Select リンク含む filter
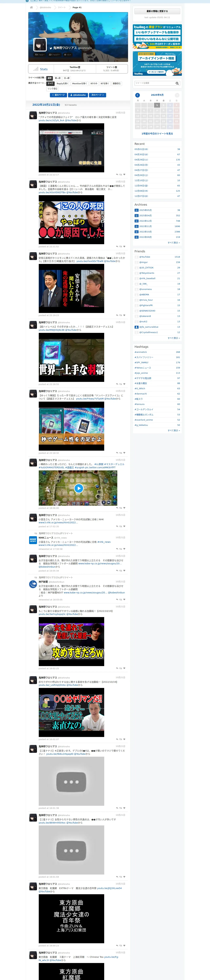 point(53,89)
